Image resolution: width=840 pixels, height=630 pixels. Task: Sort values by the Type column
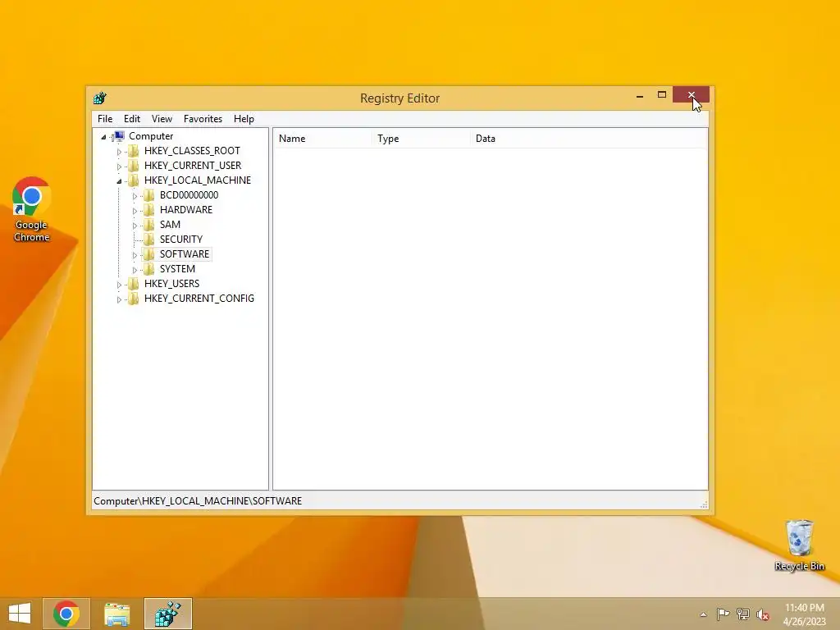pos(421,139)
